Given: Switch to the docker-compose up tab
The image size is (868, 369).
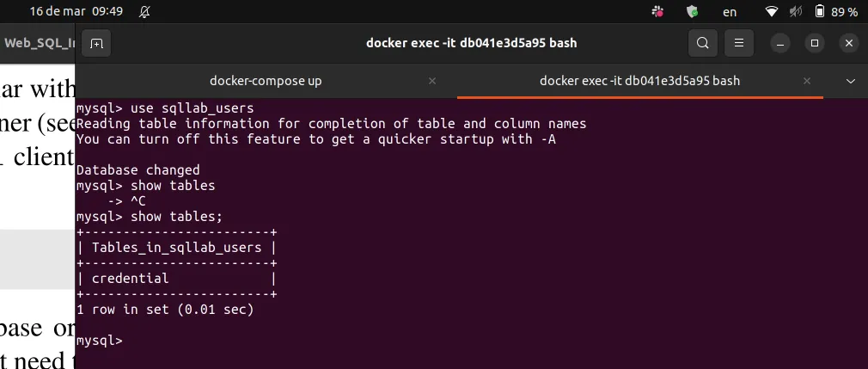Looking at the screenshot, I should point(266,81).
